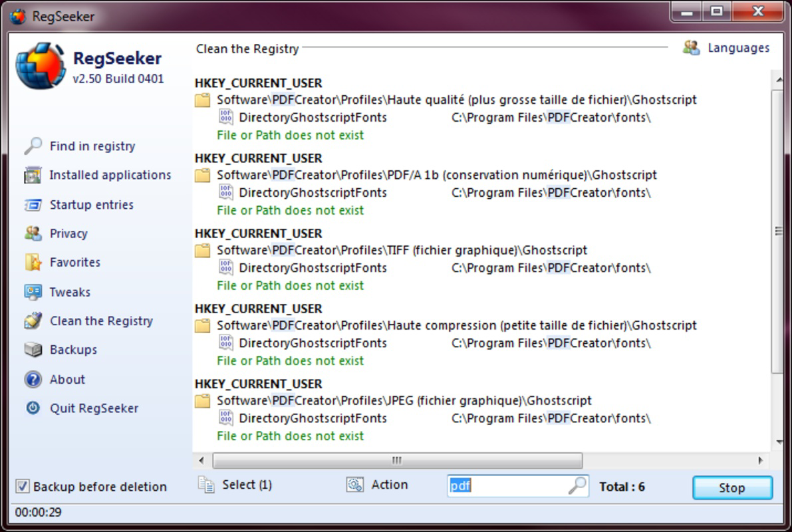The width and height of the screenshot is (792, 532).
Task: Toggle Backup before deletion checkbox
Action: coord(22,486)
